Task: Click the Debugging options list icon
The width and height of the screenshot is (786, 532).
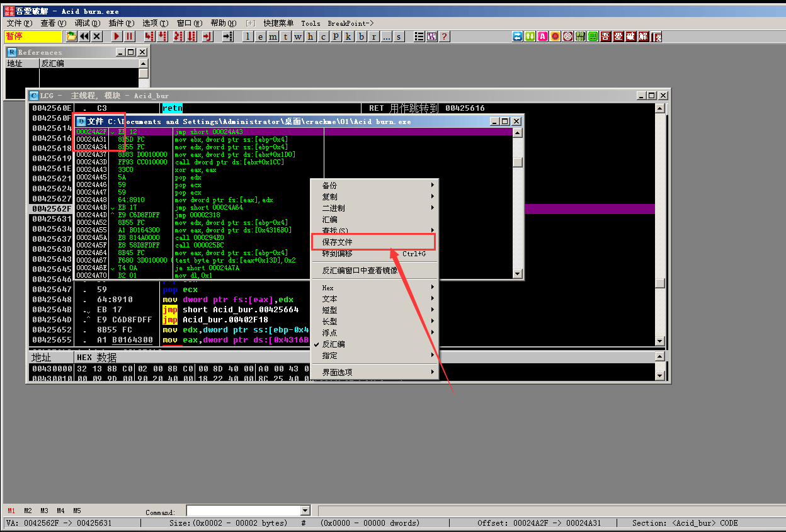Action: tap(419, 37)
